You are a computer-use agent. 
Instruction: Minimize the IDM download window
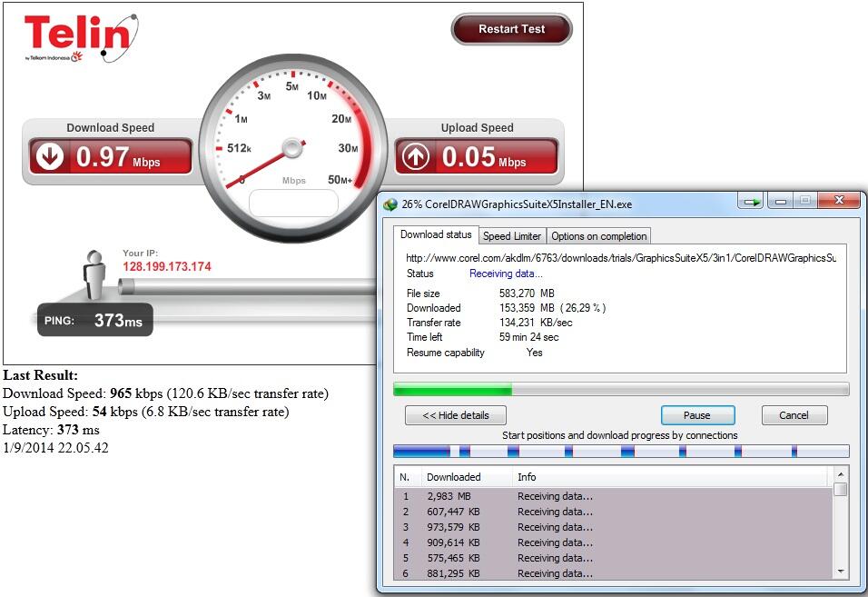point(781,201)
